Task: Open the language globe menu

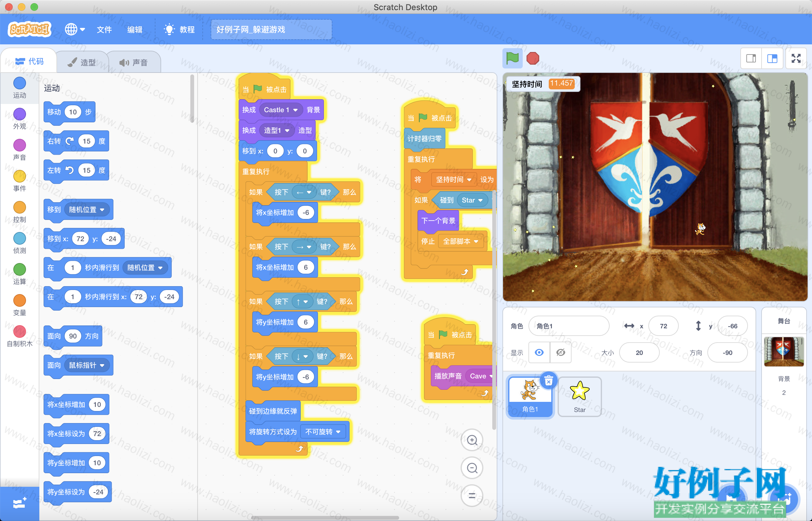Action: pos(75,29)
